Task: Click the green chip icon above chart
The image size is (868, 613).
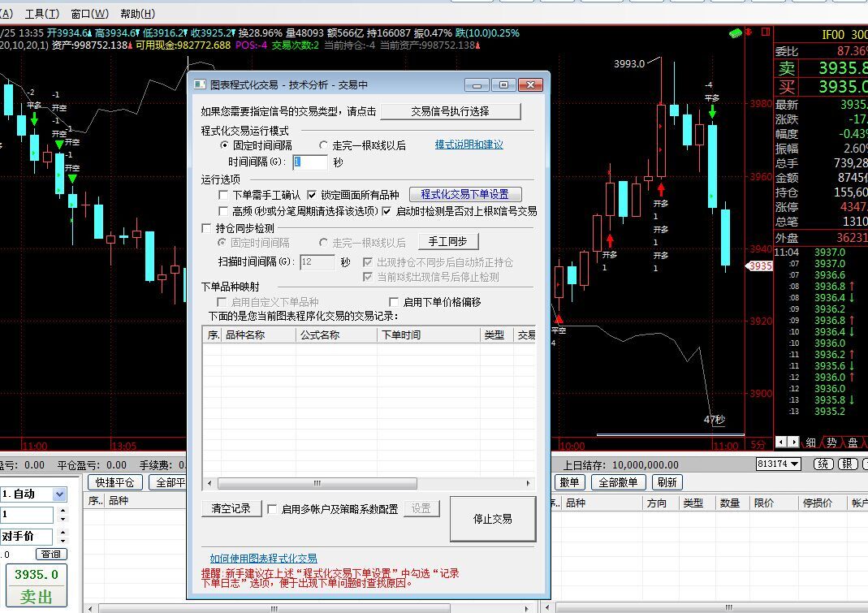Action: tap(736, 33)
